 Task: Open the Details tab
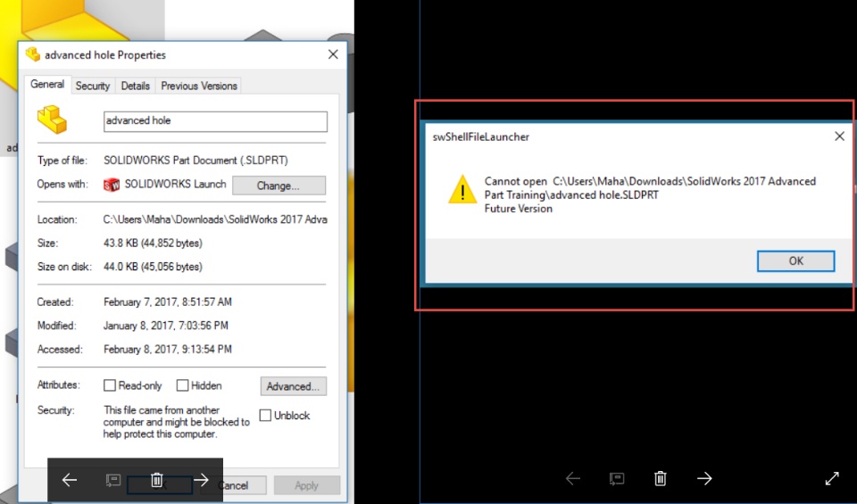click(135, 86)
